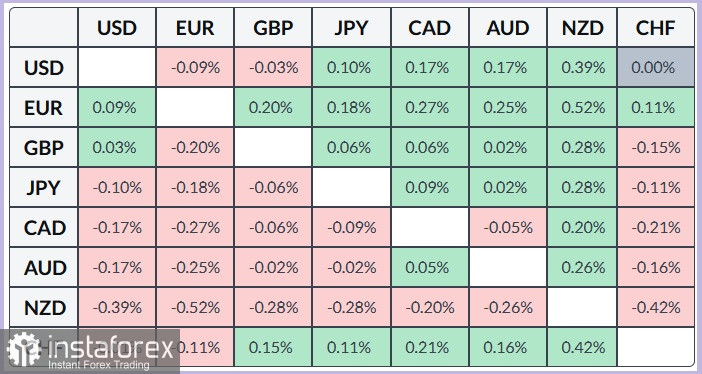Click the GBP column header
702x374 pixels.
273,28
